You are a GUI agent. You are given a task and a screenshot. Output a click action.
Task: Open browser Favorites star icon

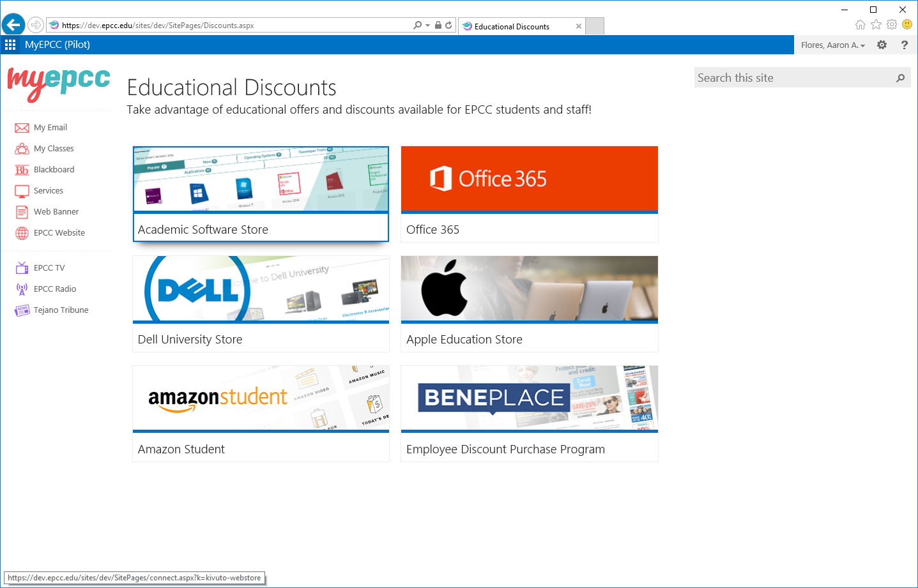click(876, 25)
